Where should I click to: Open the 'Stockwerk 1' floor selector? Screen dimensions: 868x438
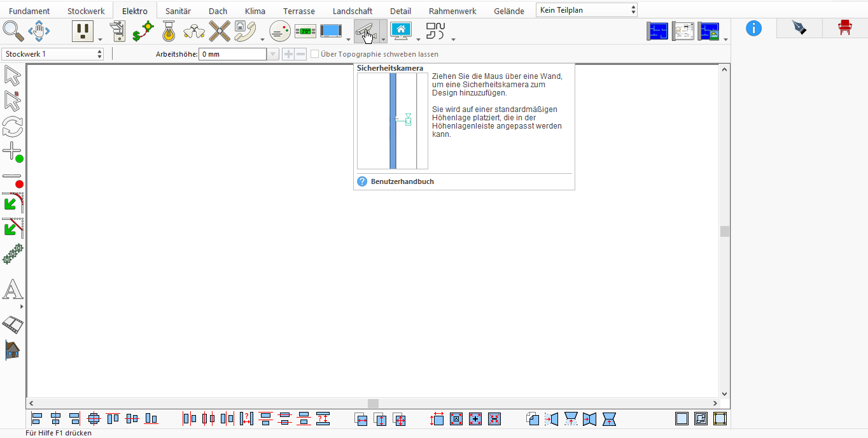(53, 54)
